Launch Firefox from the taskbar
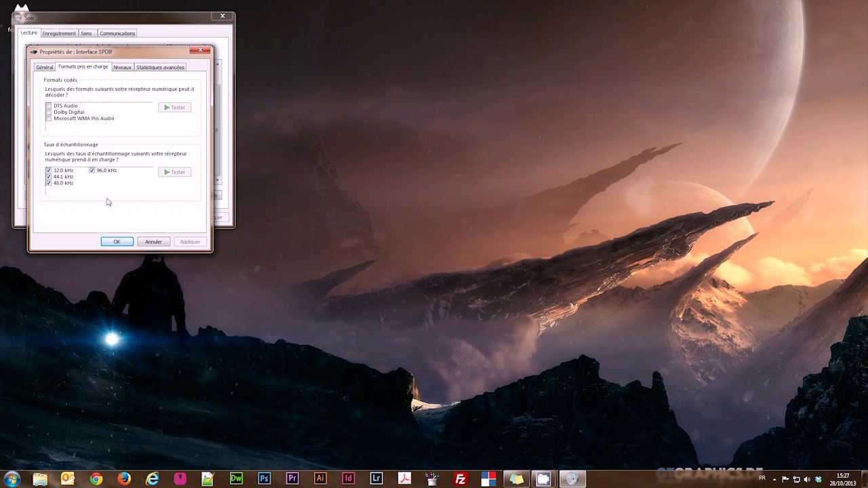Image resolution: width=868 pixels, height=488 pixels. [x=124, y=479]
